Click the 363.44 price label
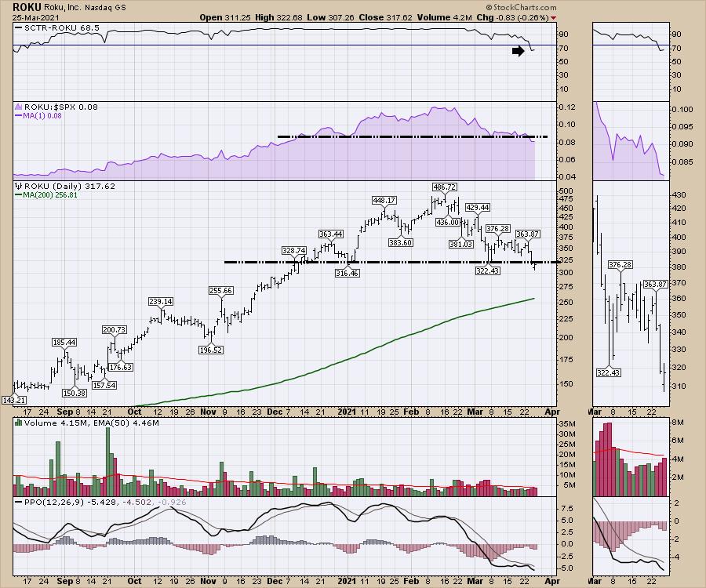The image size is (706, 588). (331, 234)
